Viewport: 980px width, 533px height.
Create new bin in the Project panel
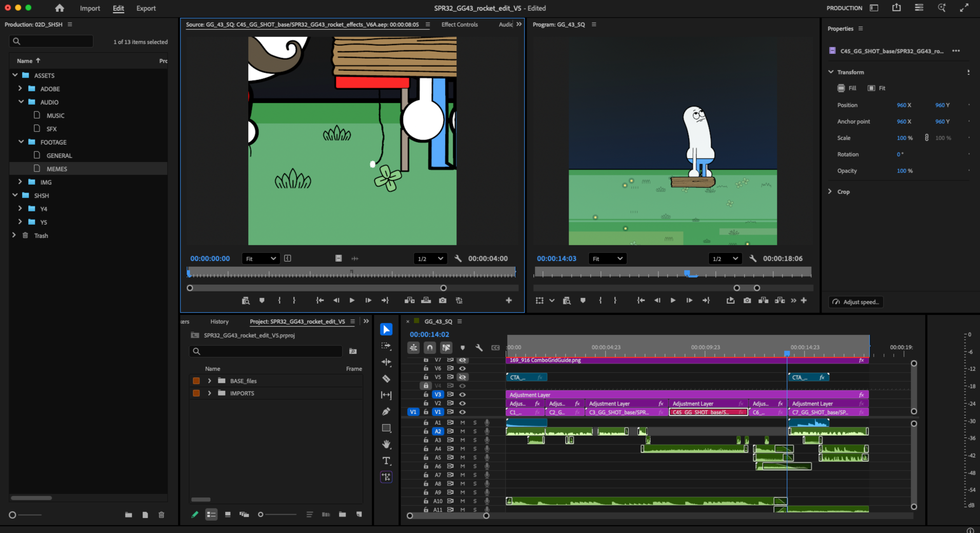342,515
